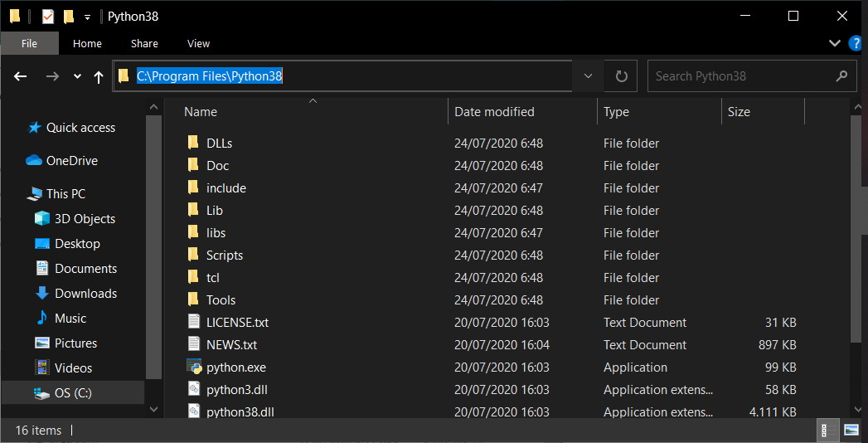868x443 pixels.
Task: Click the python.exe application icon
Action: click(194, 367)
